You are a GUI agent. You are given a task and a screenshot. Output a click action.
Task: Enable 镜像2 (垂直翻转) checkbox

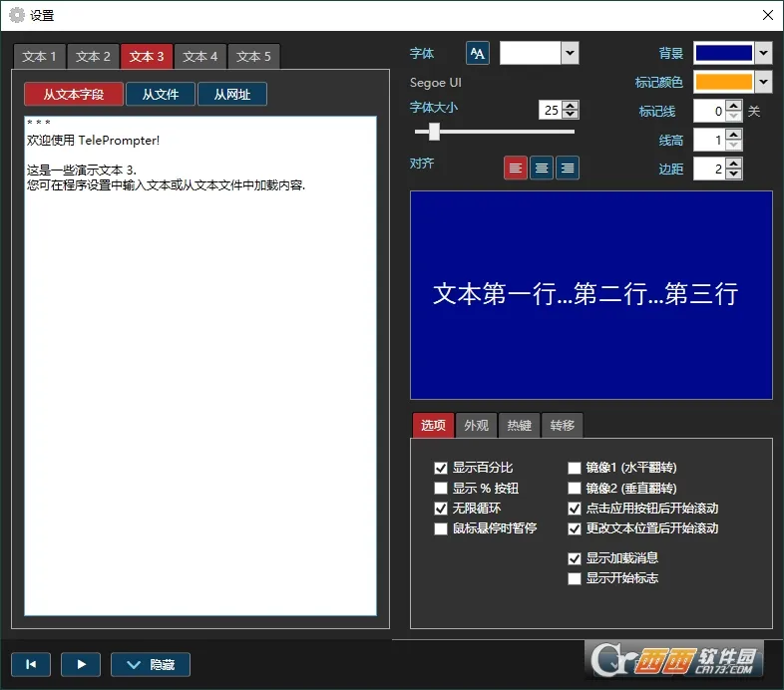click(575, 488)
